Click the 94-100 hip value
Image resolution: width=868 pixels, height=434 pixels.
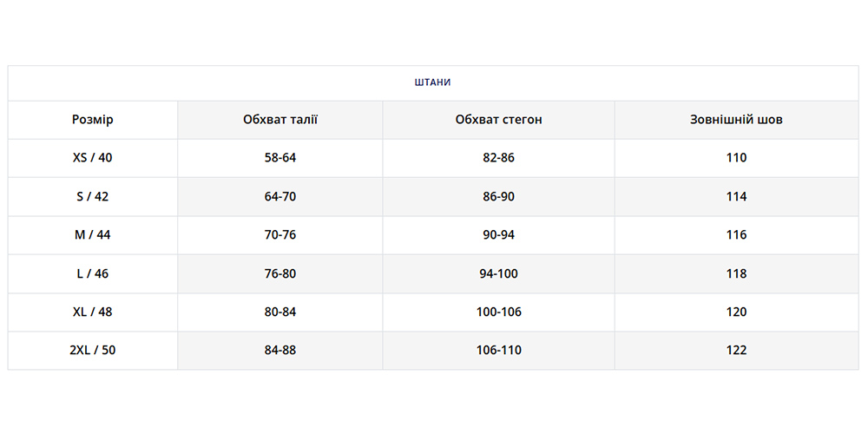pyautogui.click(x=498, y=273)
